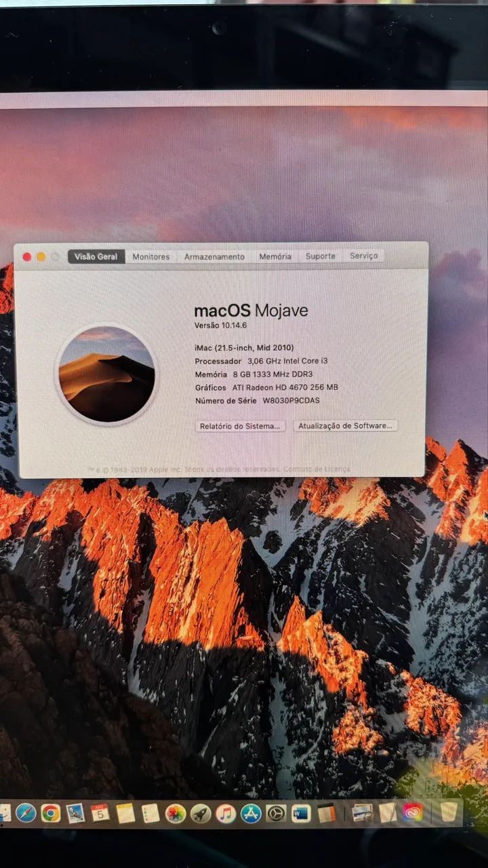Click the 8 GB 1333 MHz DDR3 value

point(273,374)
